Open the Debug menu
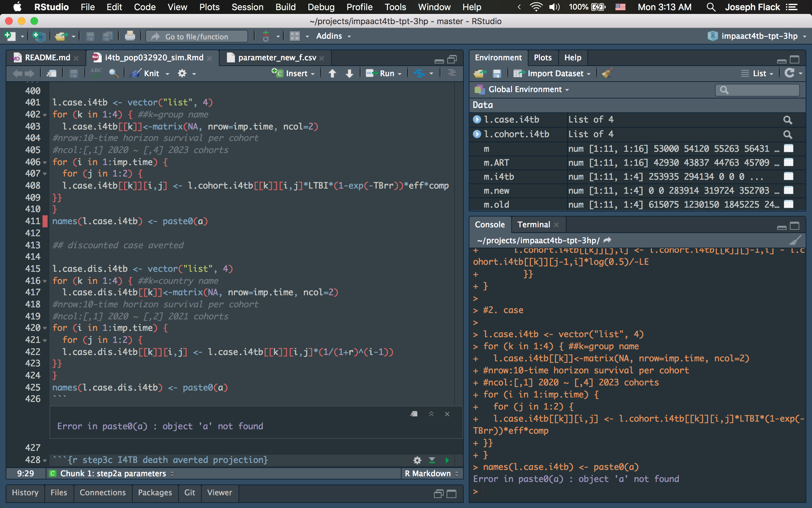 pyautogui.click(x=321, y=7)
